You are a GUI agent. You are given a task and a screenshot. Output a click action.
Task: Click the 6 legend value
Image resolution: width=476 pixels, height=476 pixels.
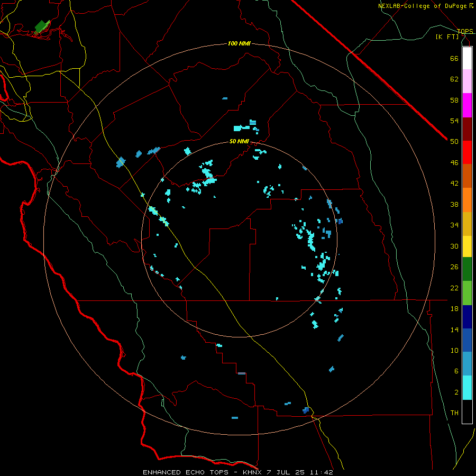pyautogui.click(x=456, y=371)
